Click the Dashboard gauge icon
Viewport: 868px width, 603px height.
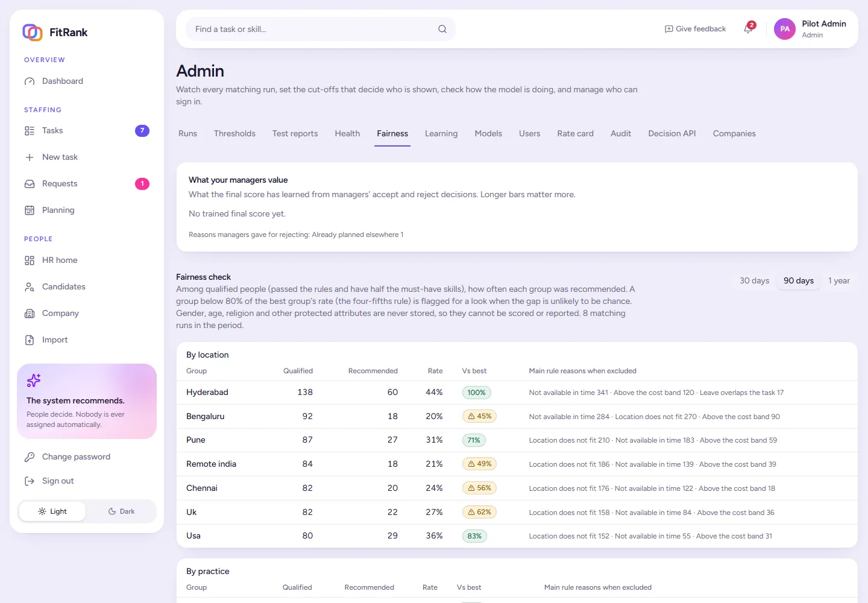(x=30, y=81)
